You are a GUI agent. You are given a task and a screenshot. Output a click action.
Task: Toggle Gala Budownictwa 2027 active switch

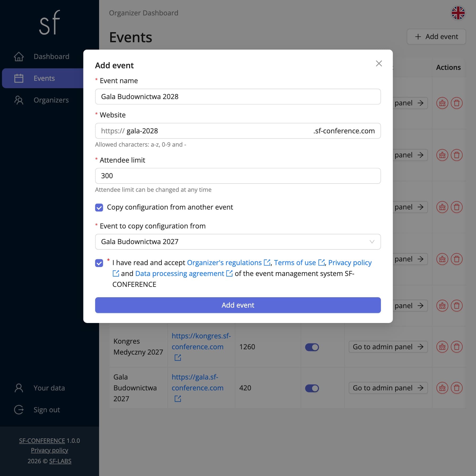pos(312,388)
